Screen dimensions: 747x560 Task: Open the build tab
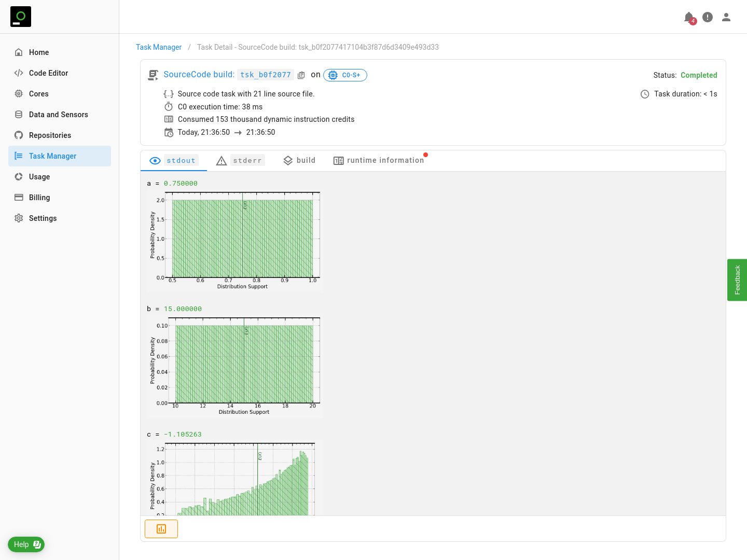(x=299, y=161)
